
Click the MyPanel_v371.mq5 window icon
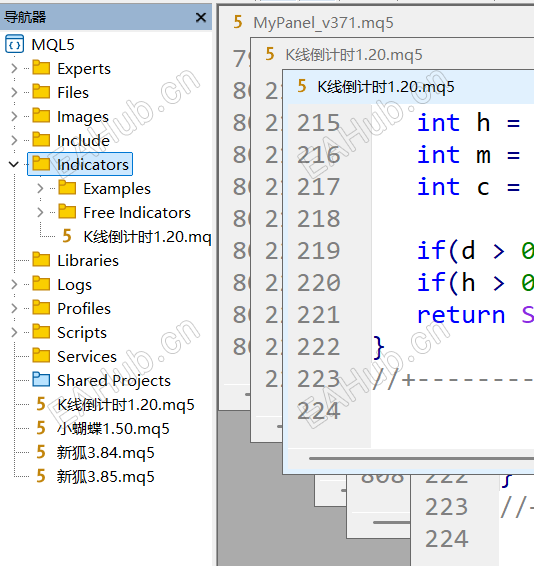click(238, 22)
